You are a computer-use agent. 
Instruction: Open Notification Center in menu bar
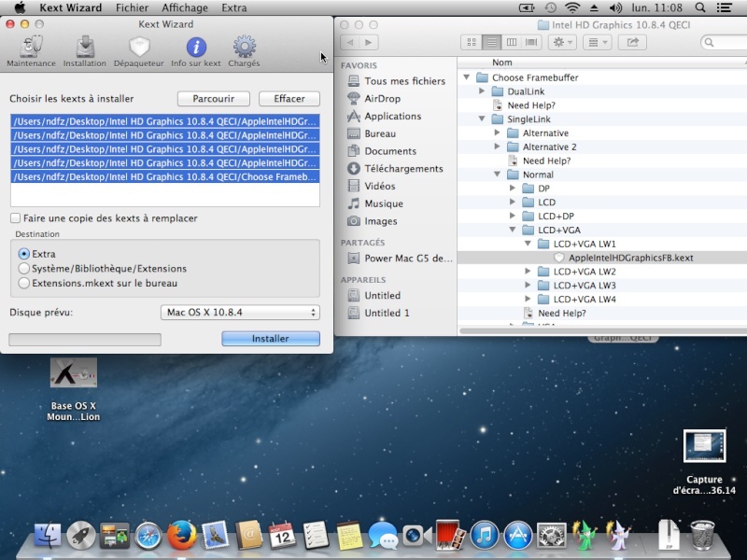pos(725,7)
